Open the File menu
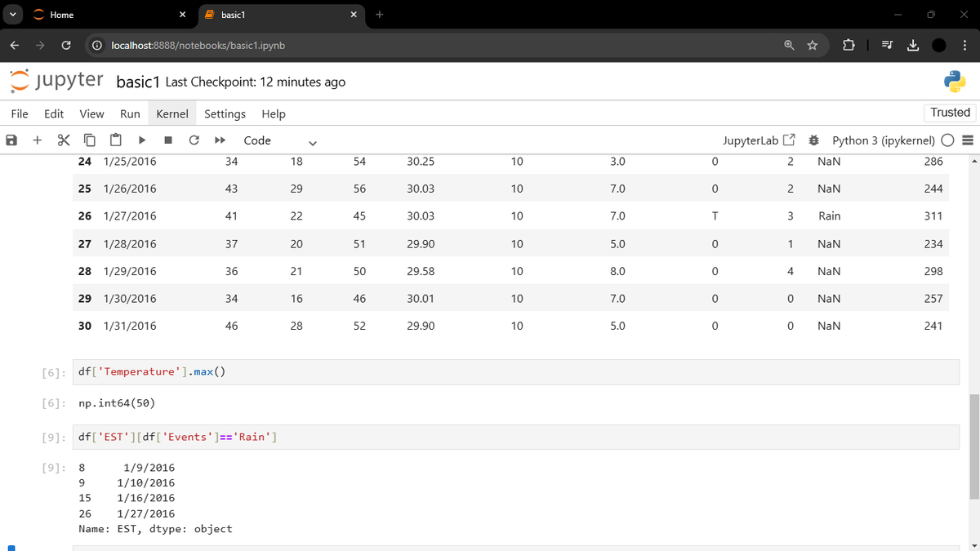This screenshot has width=980, height=551. (x=20, y=114)
